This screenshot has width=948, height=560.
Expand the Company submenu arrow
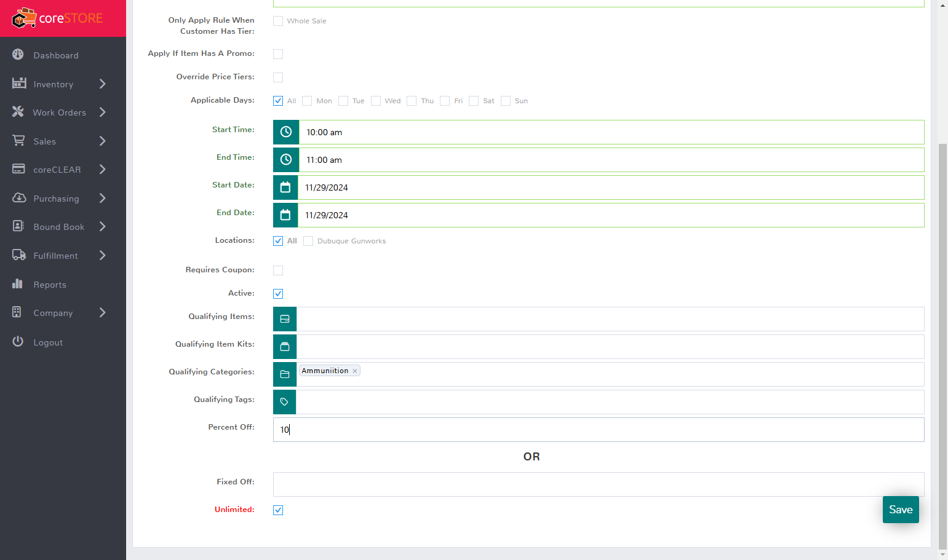[x=103, y=312]
